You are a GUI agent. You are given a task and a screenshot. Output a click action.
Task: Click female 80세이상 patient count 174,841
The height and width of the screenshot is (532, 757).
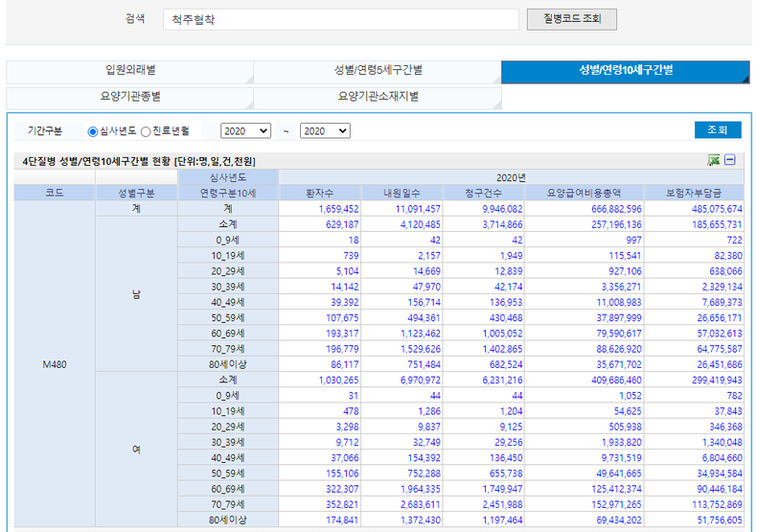point(342,520)
